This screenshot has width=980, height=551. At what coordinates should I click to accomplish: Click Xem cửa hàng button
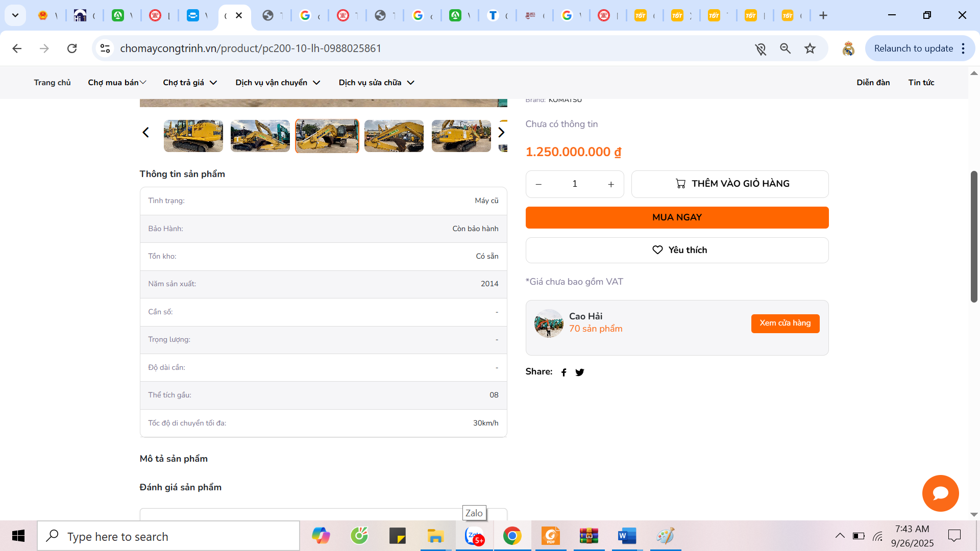785,323
